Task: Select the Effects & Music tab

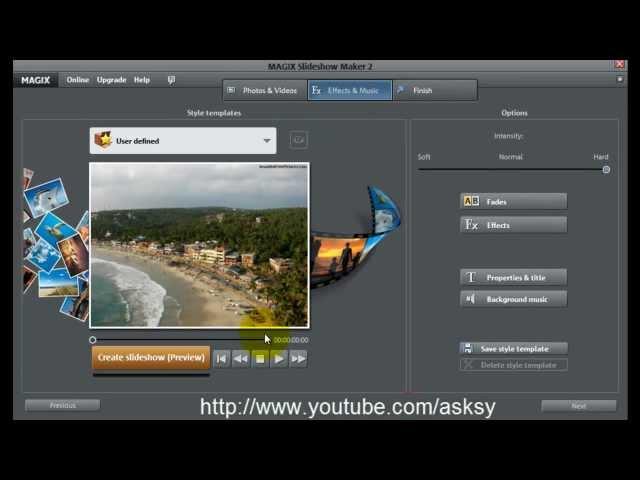Action: tap(350, 90)
